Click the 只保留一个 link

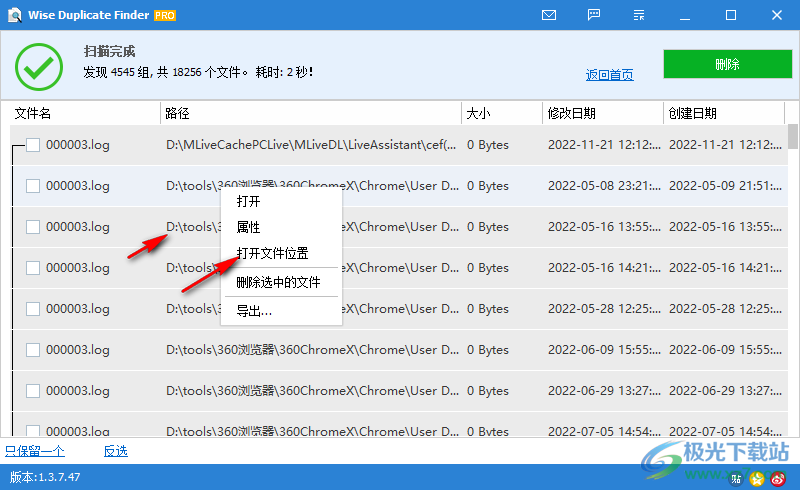[x=35, y=451]
